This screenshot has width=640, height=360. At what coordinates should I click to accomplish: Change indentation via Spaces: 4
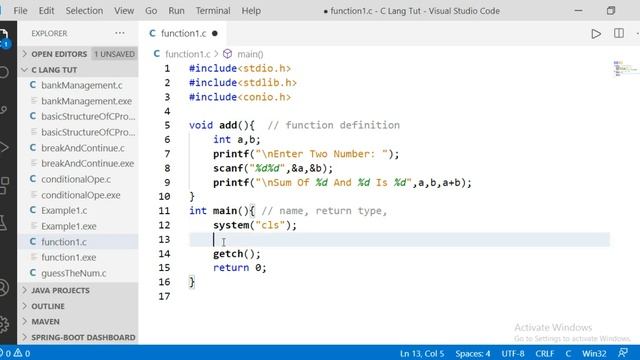coord(473,353)
